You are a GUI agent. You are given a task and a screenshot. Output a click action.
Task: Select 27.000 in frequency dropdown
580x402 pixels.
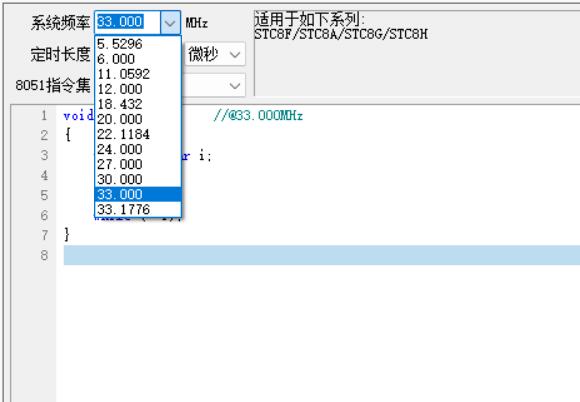(138, 165)
